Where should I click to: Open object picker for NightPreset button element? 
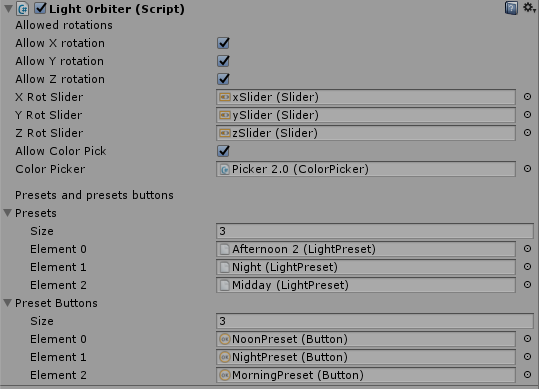click(527, 357)
